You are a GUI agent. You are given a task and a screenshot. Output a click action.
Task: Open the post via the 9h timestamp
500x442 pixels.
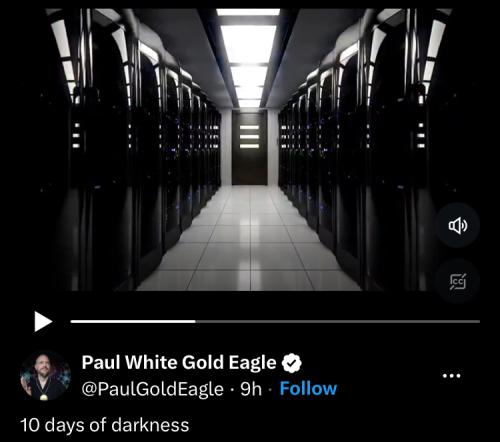(x=251, y=389)
